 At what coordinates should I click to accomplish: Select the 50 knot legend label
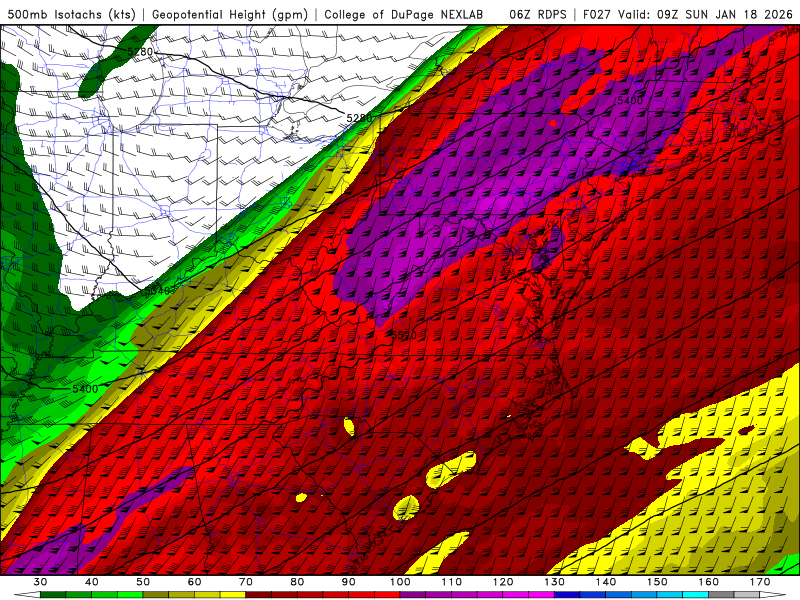[x=143, y=582]
